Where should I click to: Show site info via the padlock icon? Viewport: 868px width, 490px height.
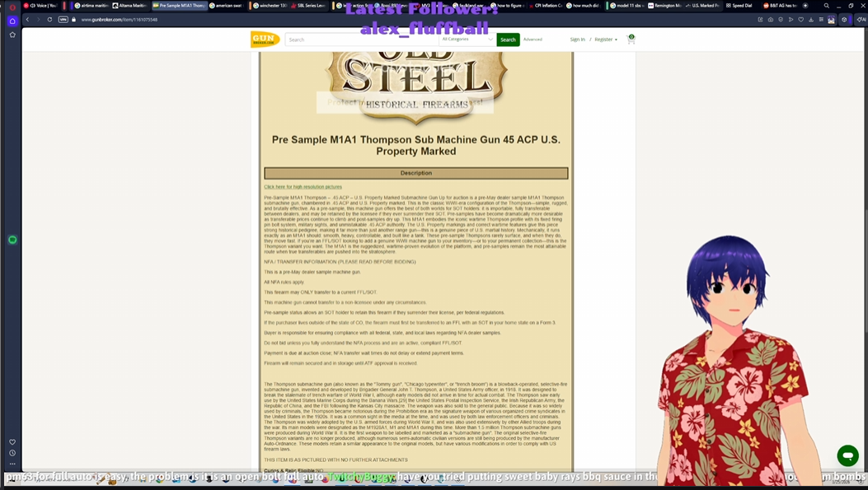click(73, 20)
